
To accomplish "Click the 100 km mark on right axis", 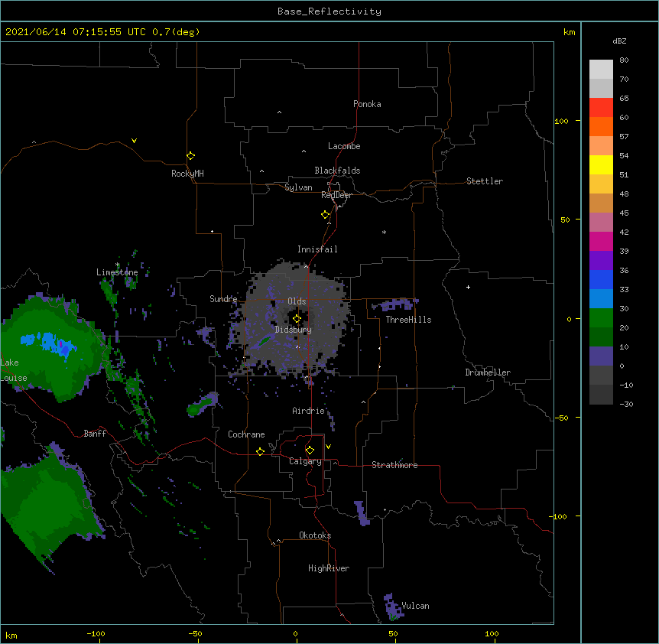I will pos(562,121).
